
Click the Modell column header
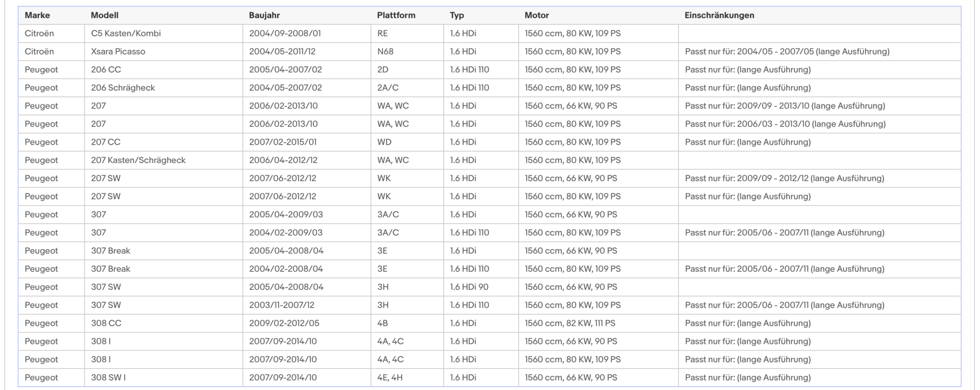164,15
